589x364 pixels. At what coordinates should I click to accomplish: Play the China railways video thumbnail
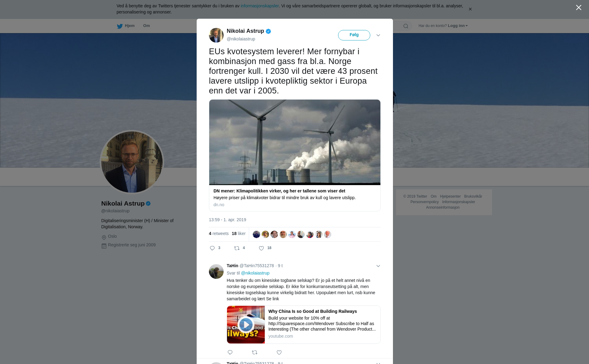(246, 324)
